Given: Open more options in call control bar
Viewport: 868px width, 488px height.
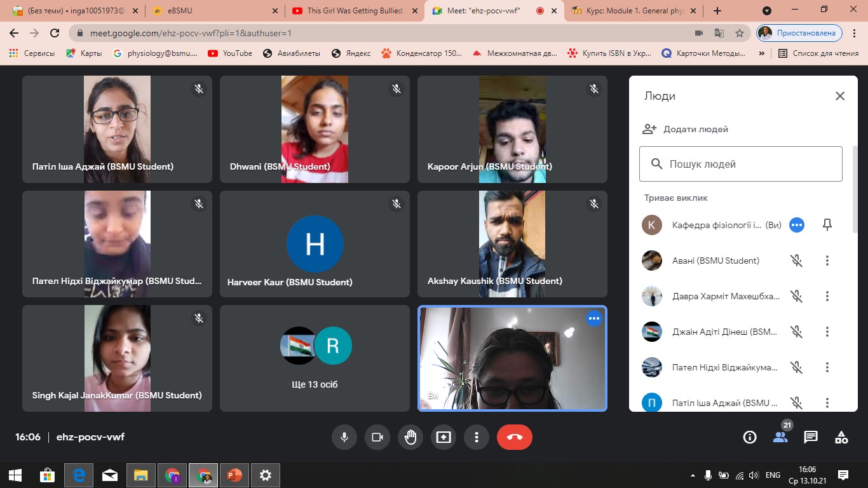Looking at the screenshot, I should pos(477,437).
